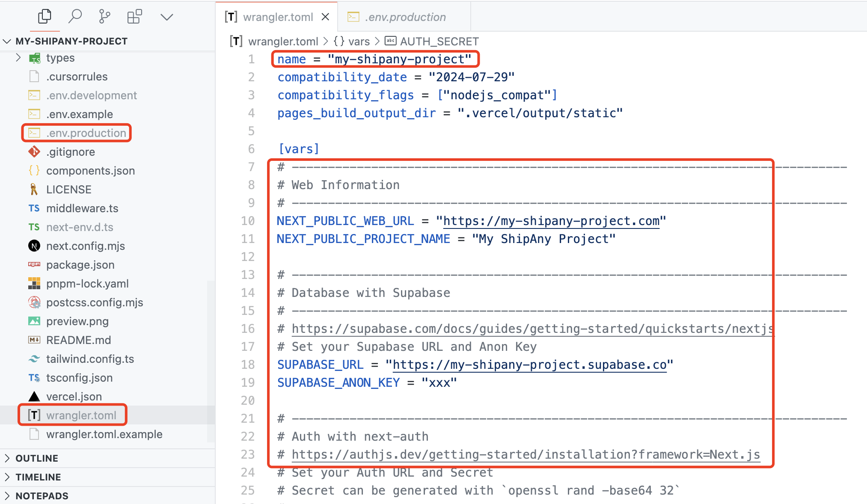Screen dimensions: 867x504
Task: Expand the OUTLINE panel
Action: 37,458
